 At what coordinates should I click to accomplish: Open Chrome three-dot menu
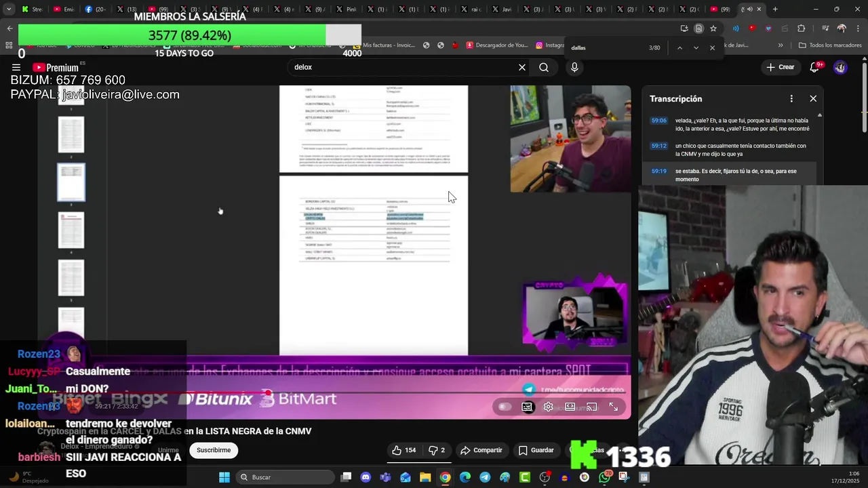858,28
